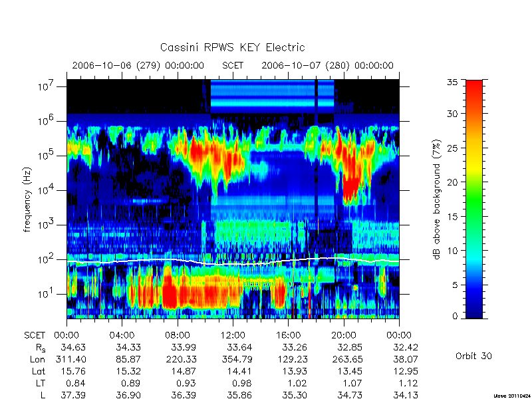Click the Lon value "311.40"
This screenshot has width=532, height=399.
coord(70,359)
